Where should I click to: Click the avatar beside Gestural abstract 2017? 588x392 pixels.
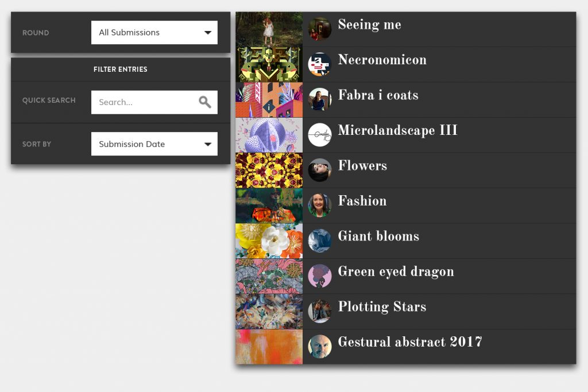point(320,347)
